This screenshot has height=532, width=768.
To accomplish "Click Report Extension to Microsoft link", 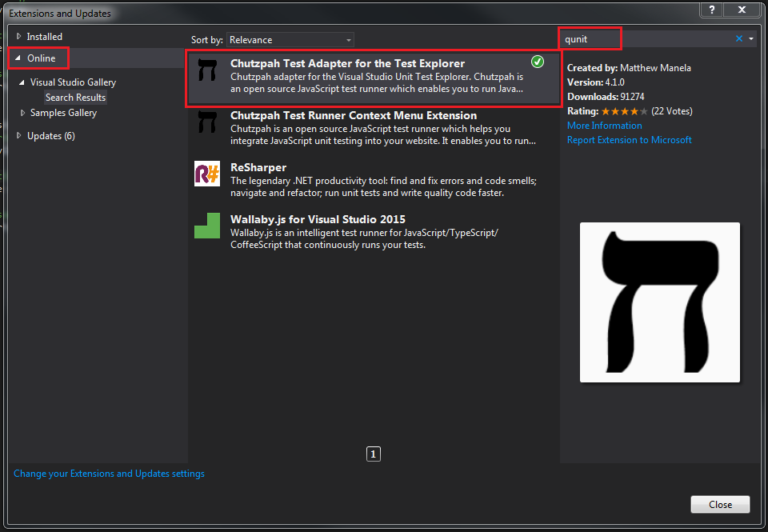I will [629, 140].
